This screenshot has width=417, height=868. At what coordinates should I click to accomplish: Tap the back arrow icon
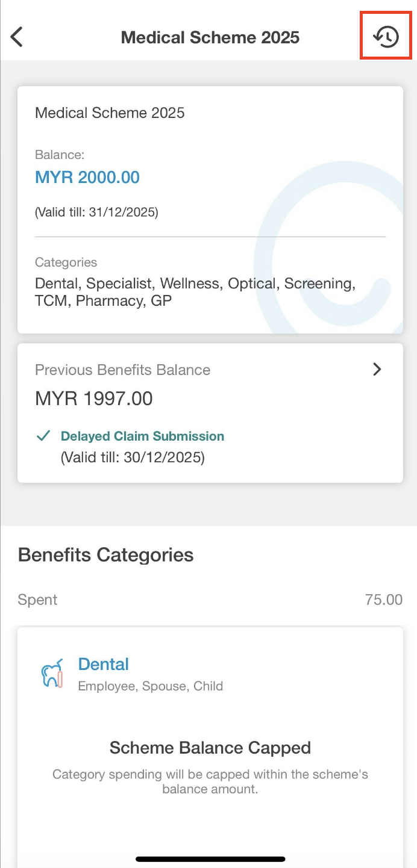coord(17,37)
